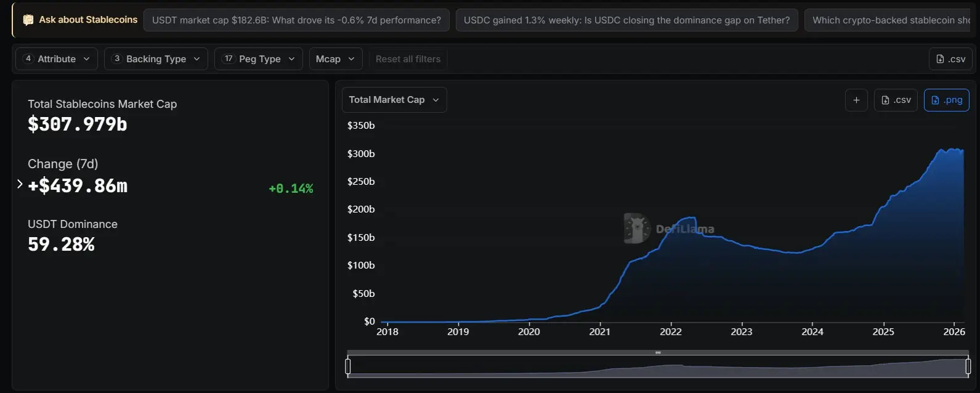Export the chart as .png image
The height and width of the screenshot is (393, 980).
[x=946, y=100]
